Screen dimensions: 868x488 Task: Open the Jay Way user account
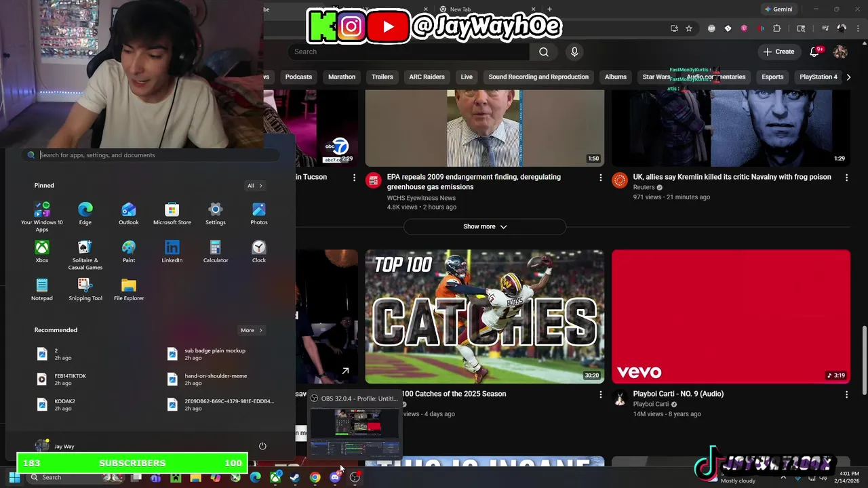(54, 446)
